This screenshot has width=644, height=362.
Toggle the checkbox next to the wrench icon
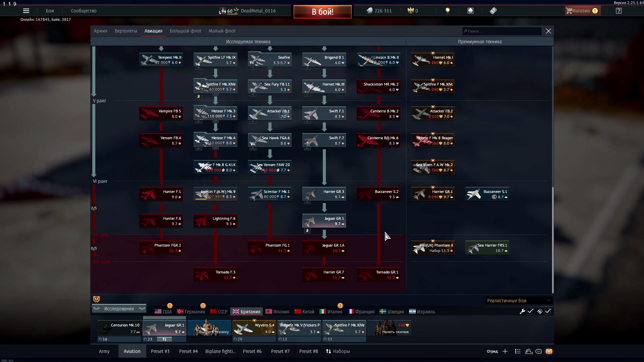pos(530,311)
